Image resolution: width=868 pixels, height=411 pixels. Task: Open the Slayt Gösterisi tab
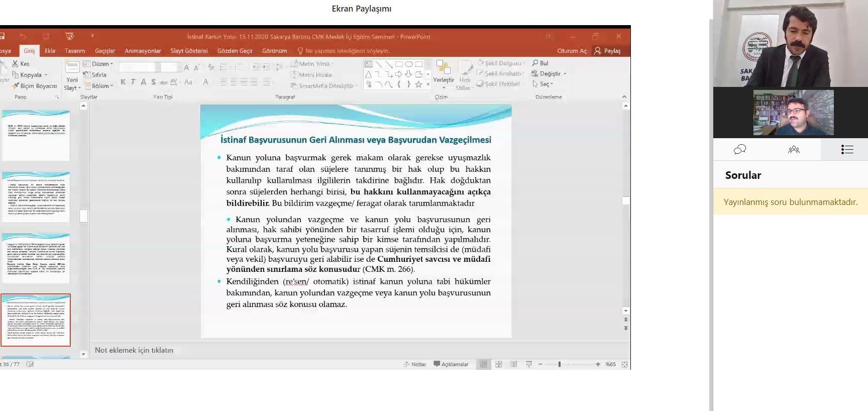click(189, 51)
